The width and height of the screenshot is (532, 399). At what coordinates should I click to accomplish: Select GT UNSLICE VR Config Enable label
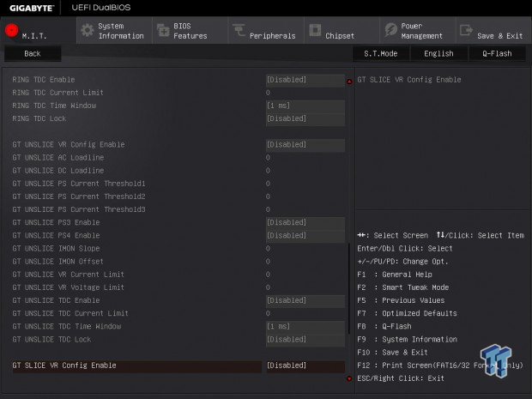(69, 145)
